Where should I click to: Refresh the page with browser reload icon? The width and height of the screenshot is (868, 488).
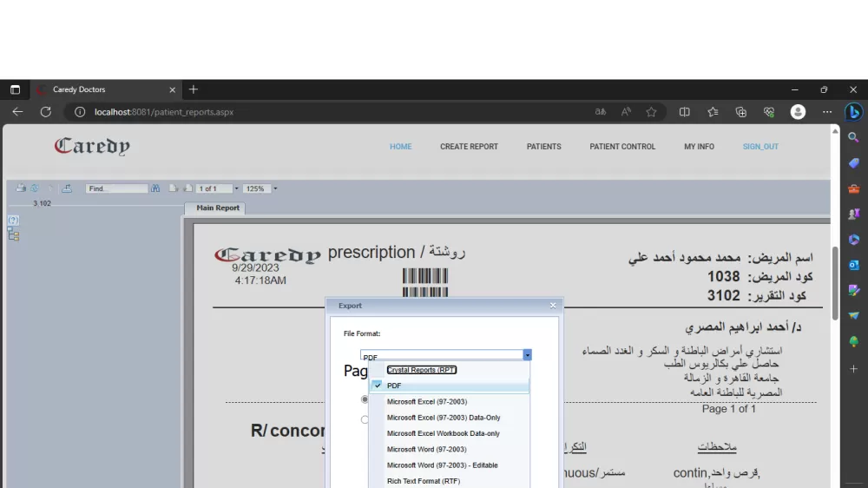(x=46, y=112)
